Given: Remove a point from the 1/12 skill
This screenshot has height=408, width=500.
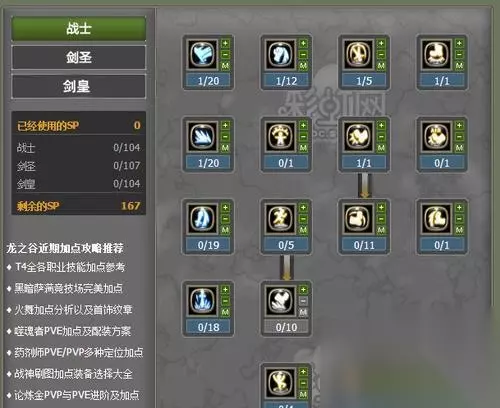Looking at the screenshot, I should pos(303,54).
